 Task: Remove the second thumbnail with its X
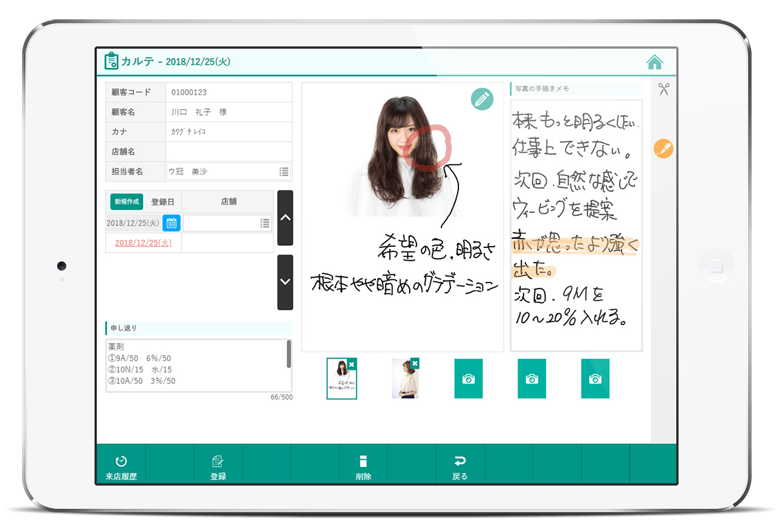tap(415, 363)
